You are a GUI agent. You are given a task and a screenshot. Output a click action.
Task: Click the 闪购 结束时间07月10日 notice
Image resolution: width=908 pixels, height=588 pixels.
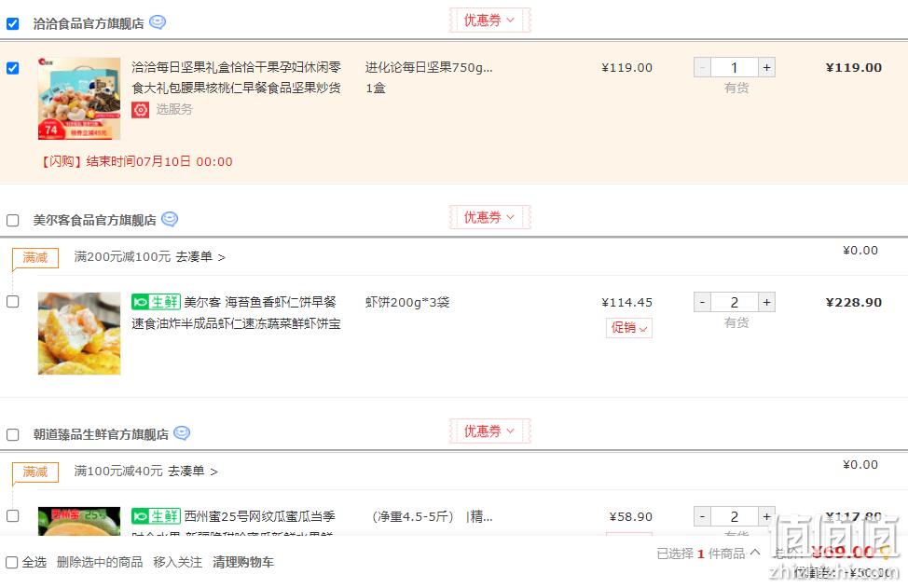coord(135,161)
